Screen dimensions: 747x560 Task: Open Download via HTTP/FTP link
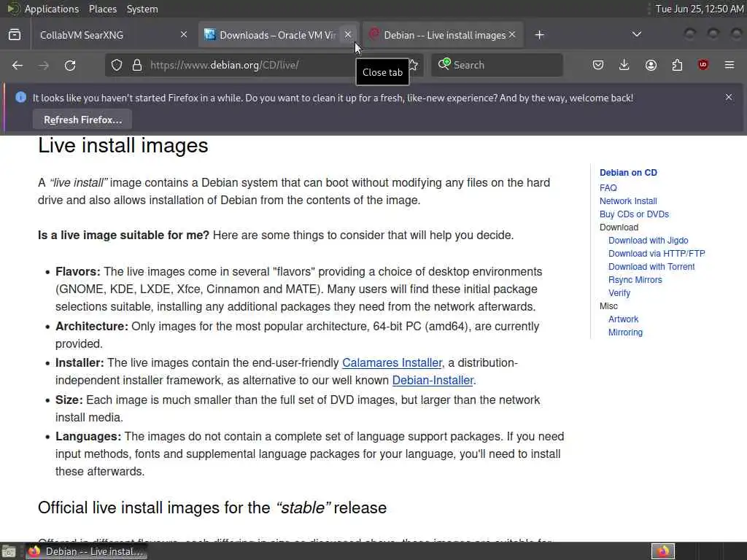[x=657, y=254]
